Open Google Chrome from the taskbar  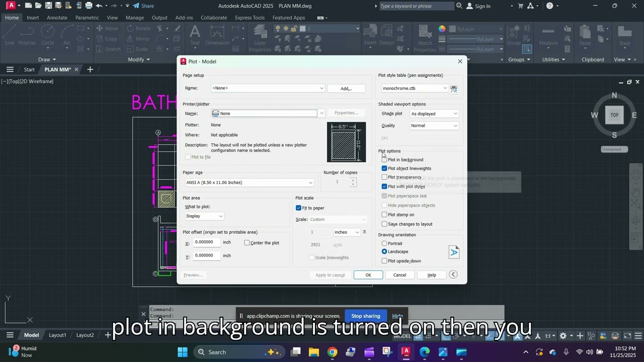click(333, 352)
